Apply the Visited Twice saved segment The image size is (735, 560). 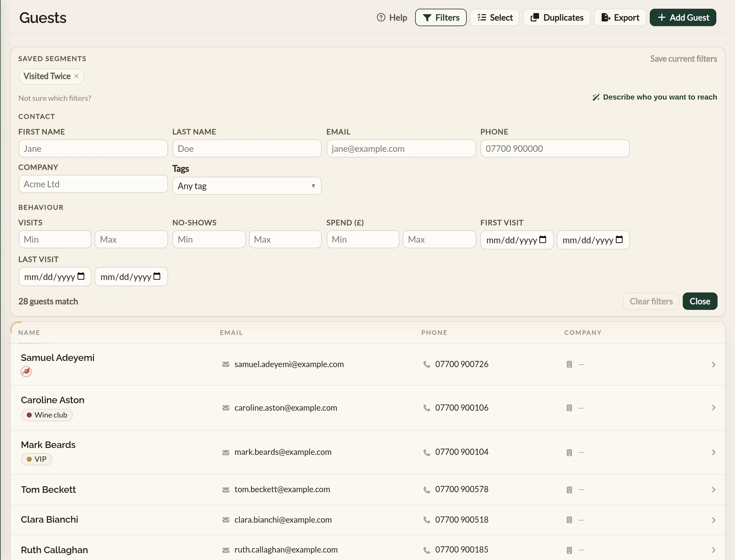(47, 76)
